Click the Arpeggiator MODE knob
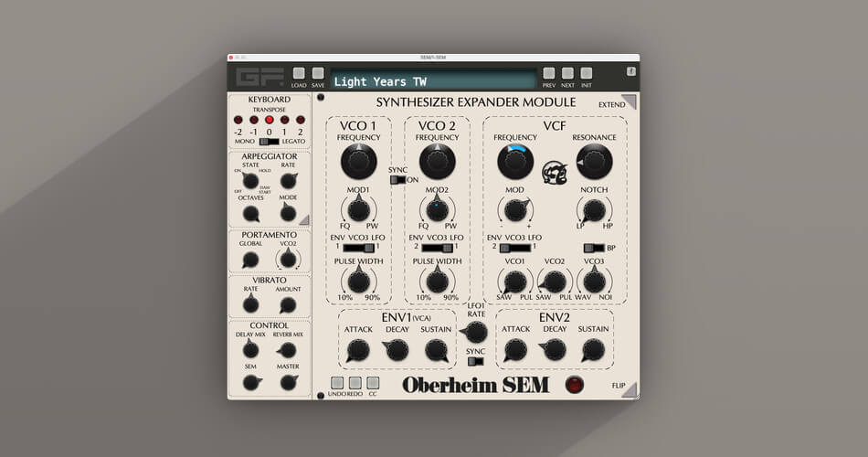Screen dimensions: 868x457 pos(288,213)
